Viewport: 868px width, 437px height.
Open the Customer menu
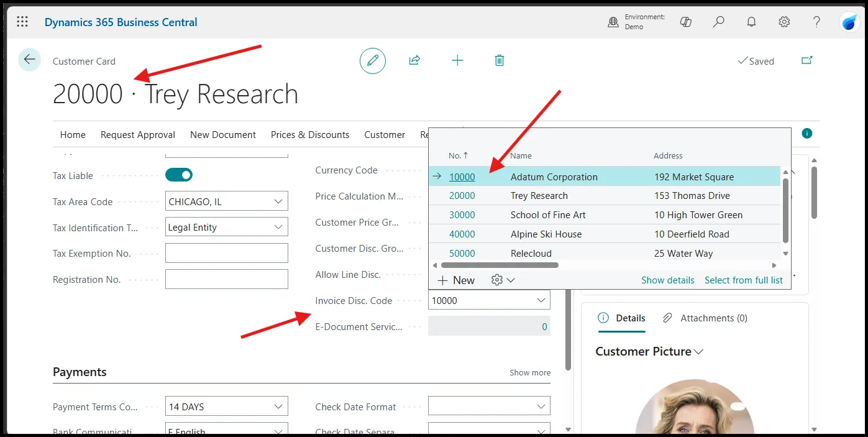pos(385,134)
